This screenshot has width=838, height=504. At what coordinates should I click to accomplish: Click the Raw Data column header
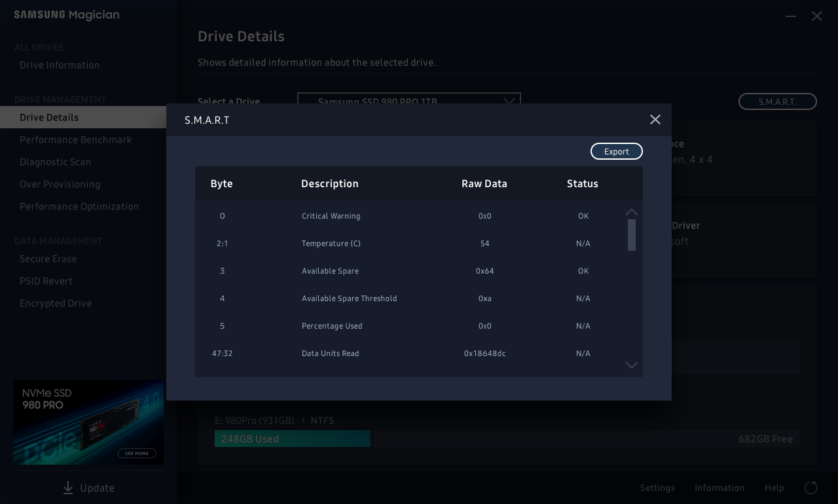coord(484,184)
